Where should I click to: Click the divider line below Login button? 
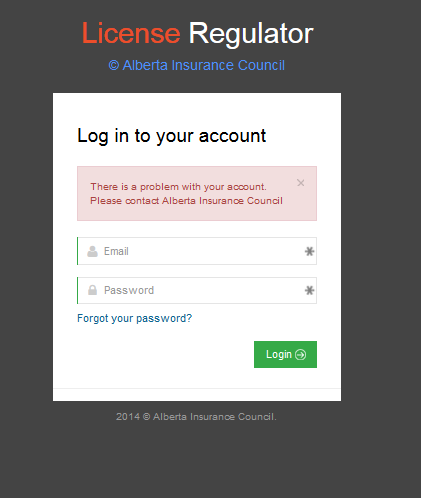pos(197,388)
